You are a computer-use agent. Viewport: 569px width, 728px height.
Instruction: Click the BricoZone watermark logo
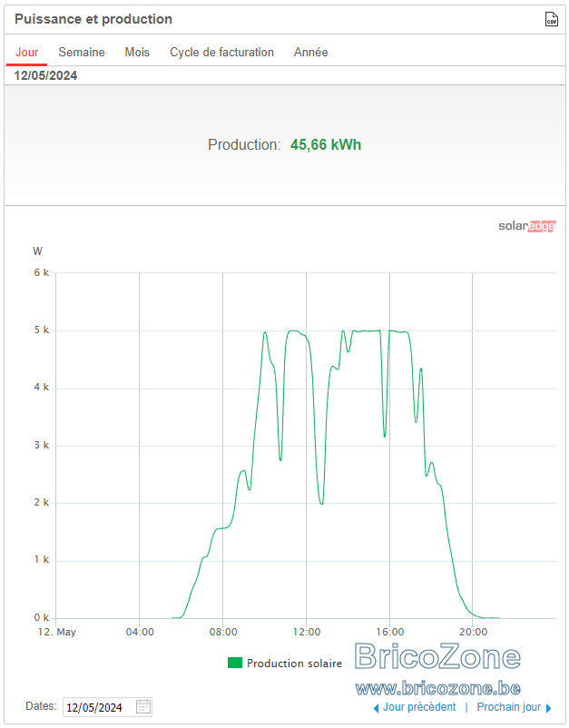click(x=437, y=656)
